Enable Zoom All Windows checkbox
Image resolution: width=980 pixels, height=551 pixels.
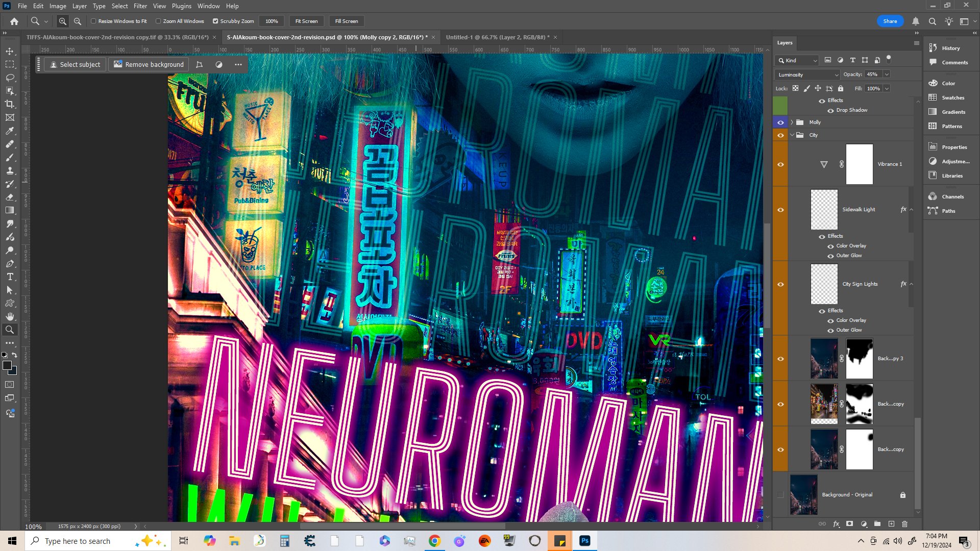158,21
